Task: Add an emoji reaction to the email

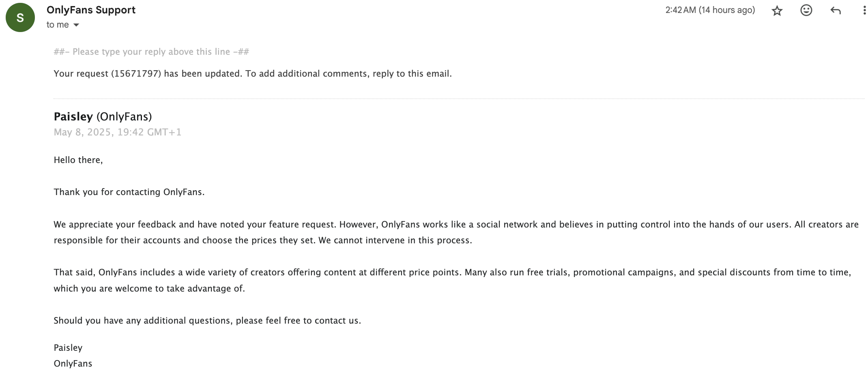Action: 806,10
